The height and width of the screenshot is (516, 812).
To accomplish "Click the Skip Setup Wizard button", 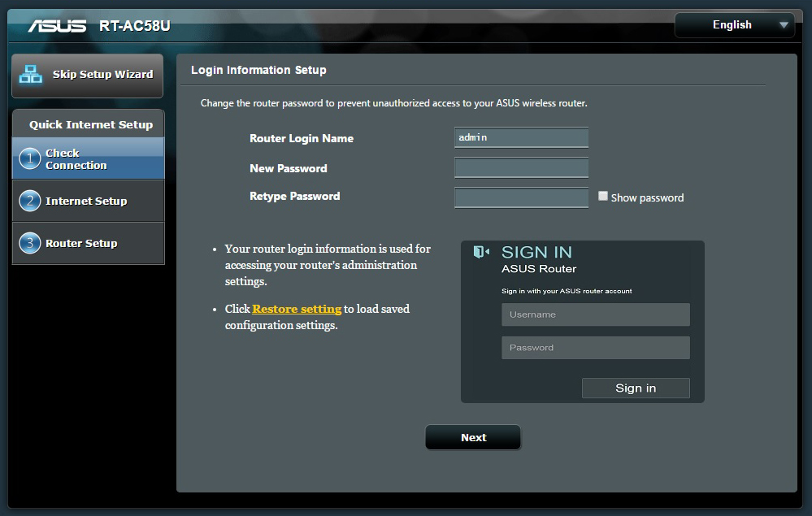I will pyautogui.click(x=88, y=76).
